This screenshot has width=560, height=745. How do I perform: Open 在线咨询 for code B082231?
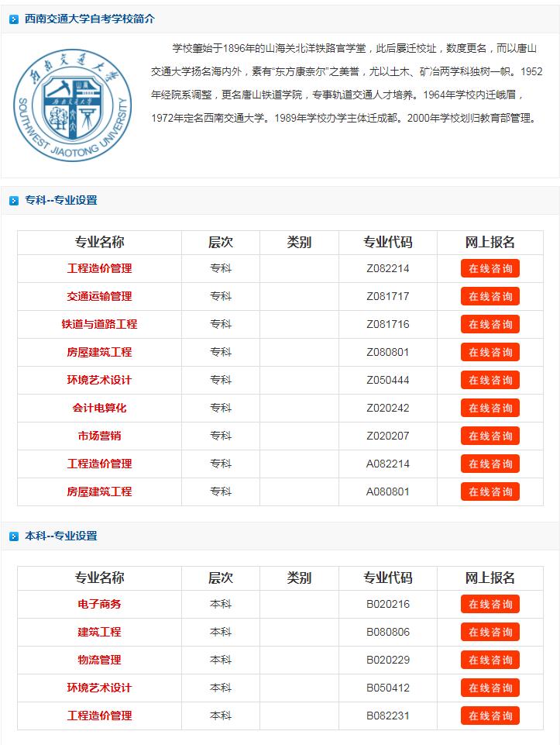490,716
